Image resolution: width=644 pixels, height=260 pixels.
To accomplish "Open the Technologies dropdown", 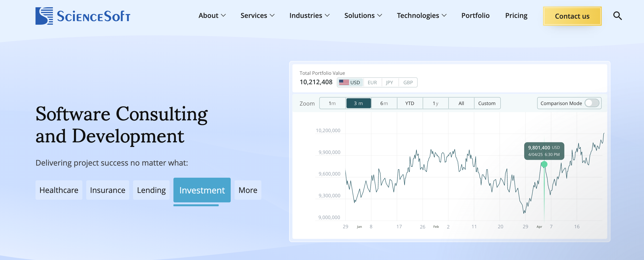I will click(421, 15).
